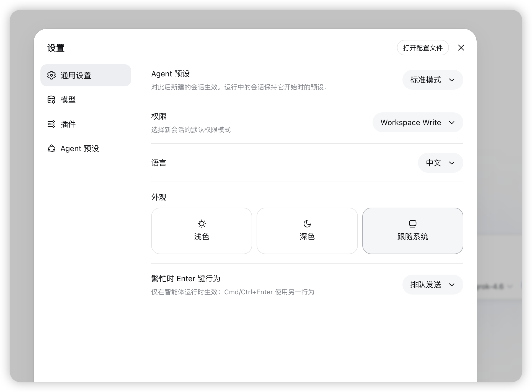
Task: Click the 语言 setting label
Action: tap(159, 163)
